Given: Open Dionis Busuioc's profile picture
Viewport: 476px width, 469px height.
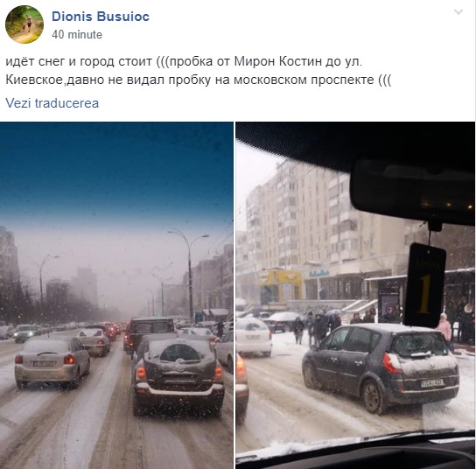Looking at the screenshot, I should coord(24,24).
